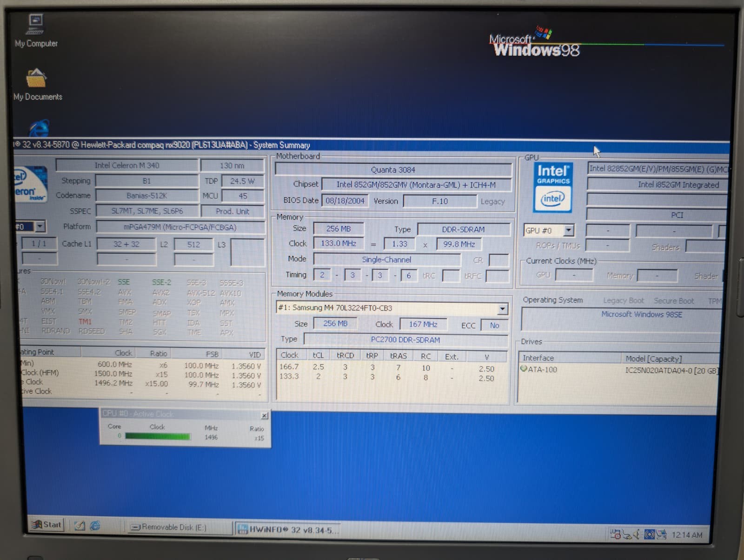The image size is (744, 560).
Task: Click the red TM1 feature label
Action: tap(85, 321)
